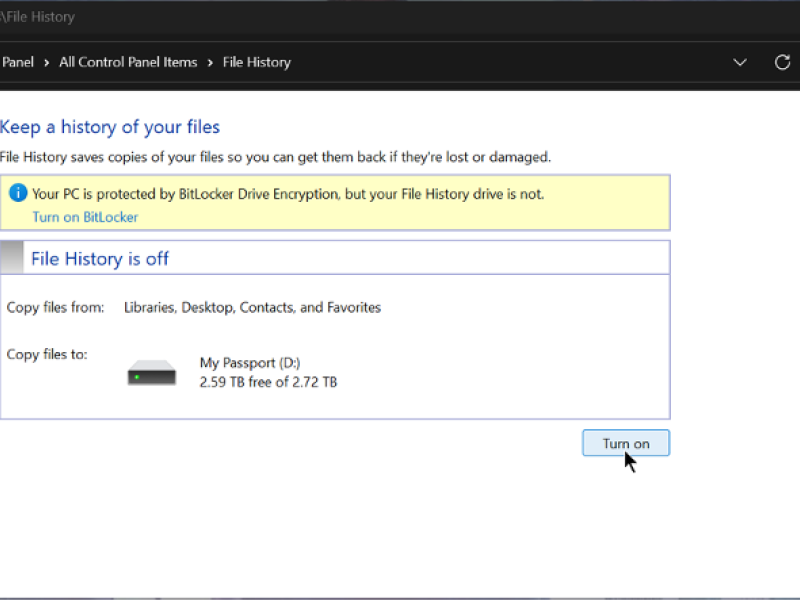The width and height of the screenshot is (800, 600).
Task: Click the File History is off heading
Action: tap(100, 259)
